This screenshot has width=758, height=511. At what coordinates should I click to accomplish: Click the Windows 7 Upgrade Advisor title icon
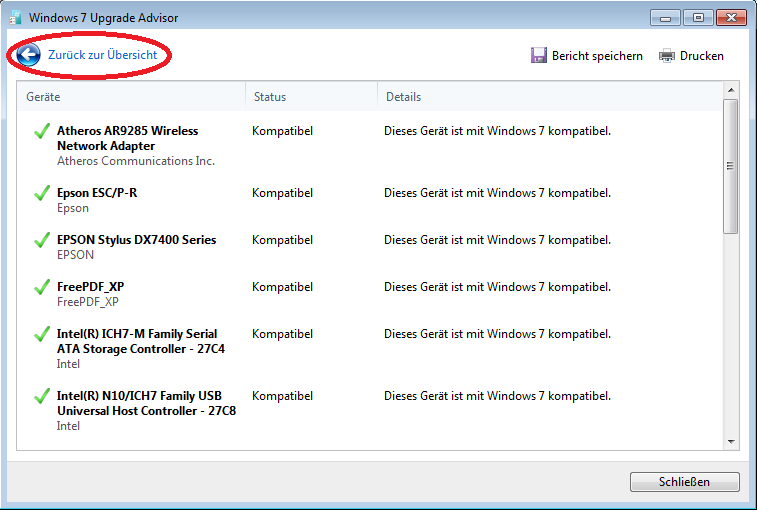click(15, 18)
